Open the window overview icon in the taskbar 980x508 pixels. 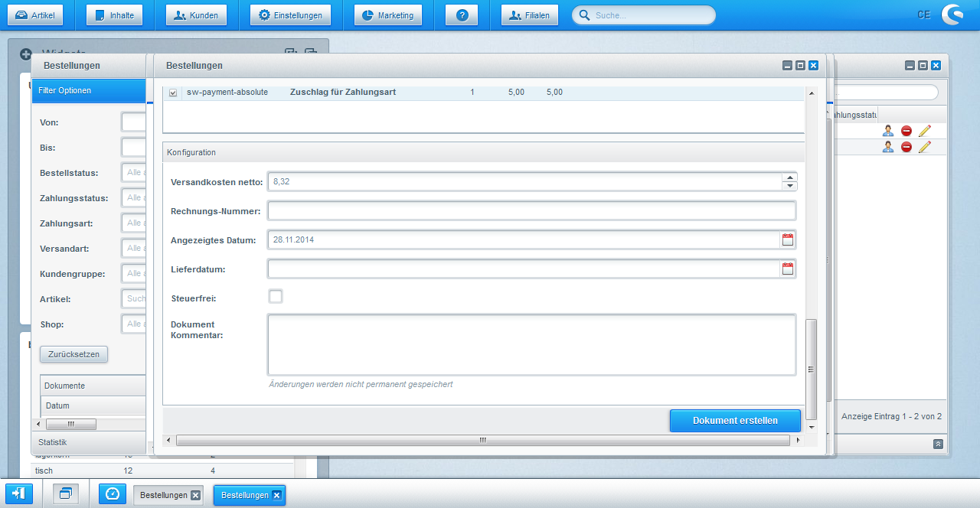pyautogui.click(x=66, y=493)
